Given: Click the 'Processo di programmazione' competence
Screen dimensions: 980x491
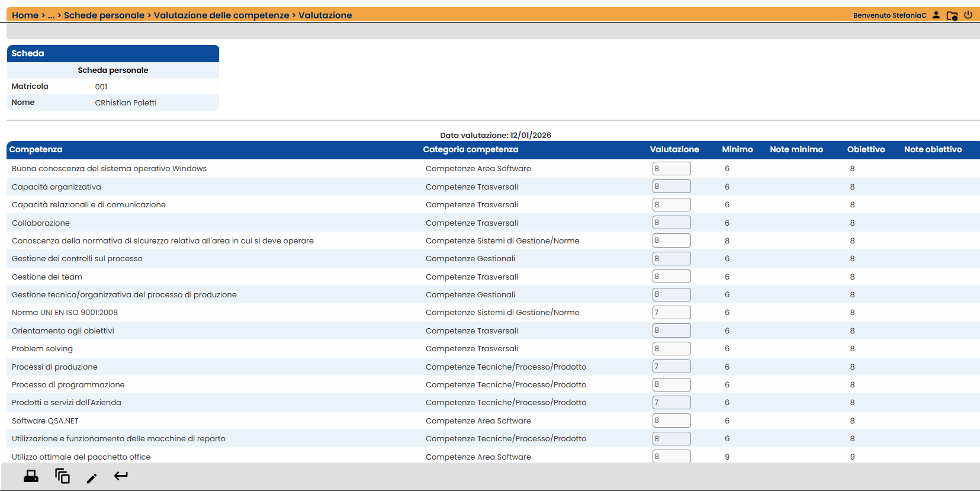Looking at the screenshot, I should pyautogui.click(x=68, y=385).
